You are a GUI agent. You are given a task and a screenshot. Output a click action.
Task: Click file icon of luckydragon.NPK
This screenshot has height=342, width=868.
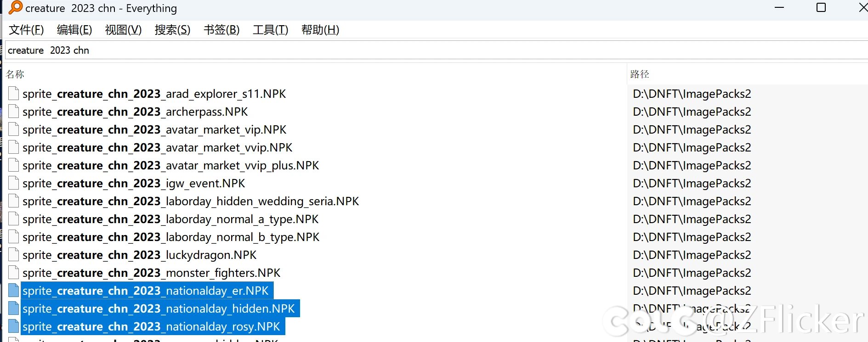(14, 255)
